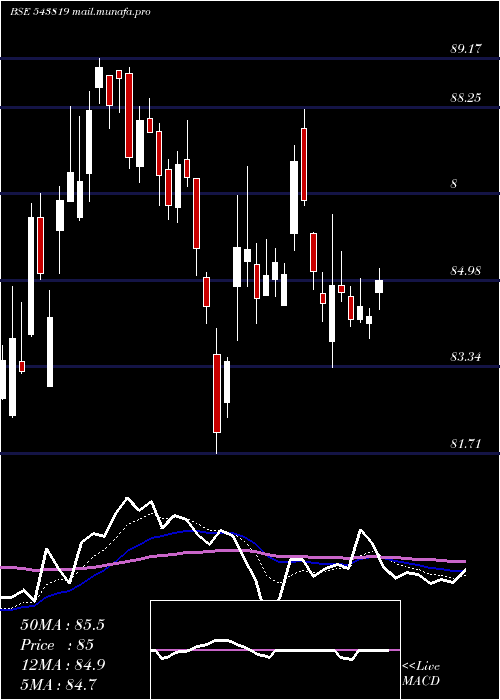Screen dimensions: 500x700
Task: Click inside the MACD inset chart box
Action: click(x=275, y=650)
